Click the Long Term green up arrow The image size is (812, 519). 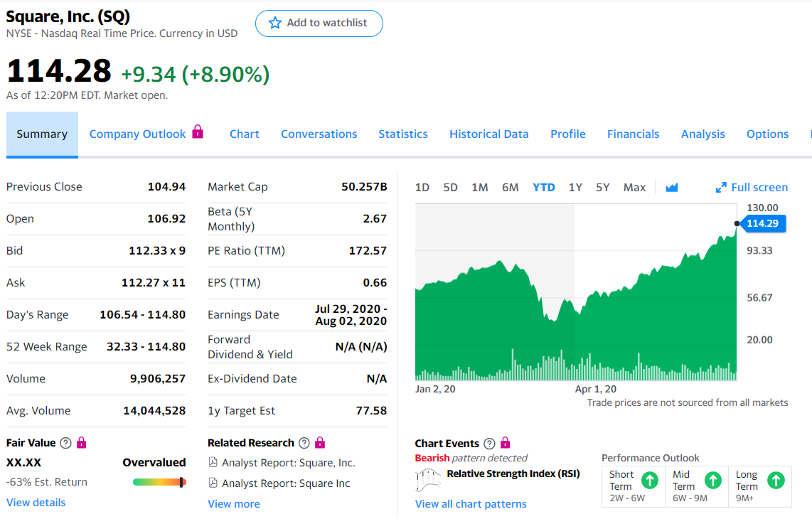tap(776, 481)
